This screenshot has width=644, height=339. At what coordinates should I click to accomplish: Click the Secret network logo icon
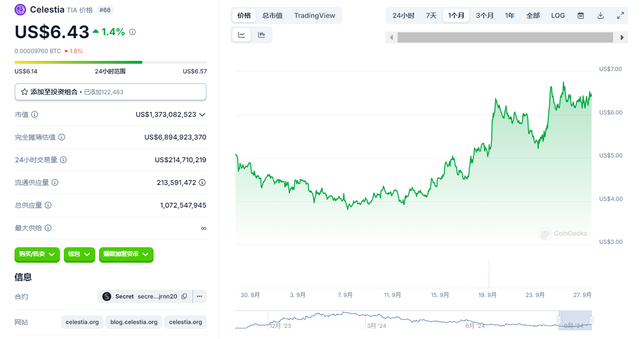pyautogui.click(x=107, y=297)
